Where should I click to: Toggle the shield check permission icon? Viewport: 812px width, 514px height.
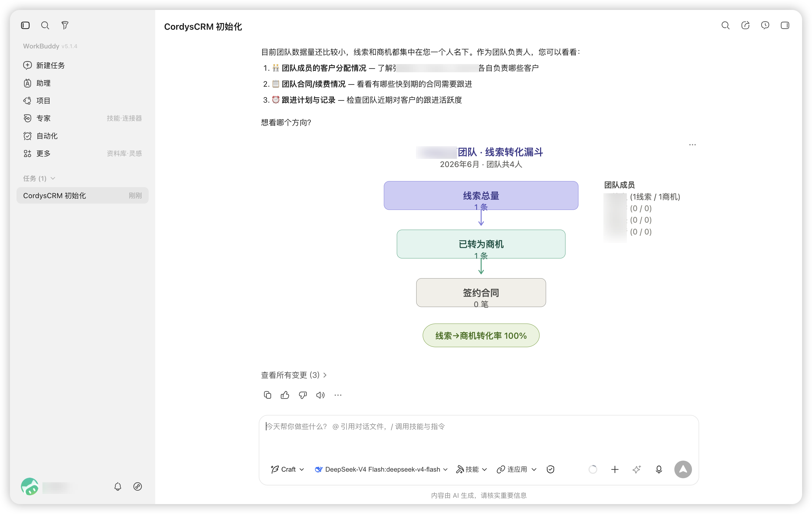pyautogui.click(x=550, y=469)
